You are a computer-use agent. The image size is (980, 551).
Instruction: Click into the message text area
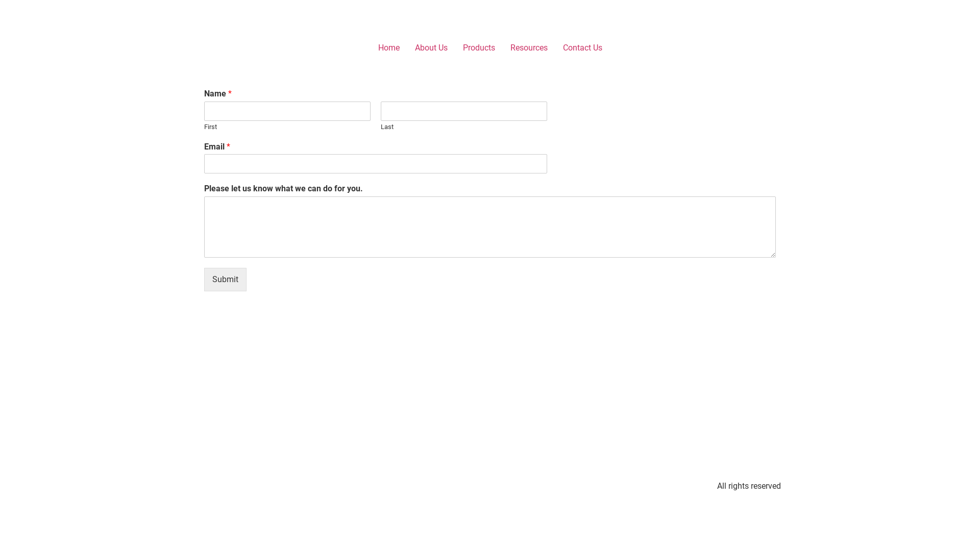click(490, 227)
